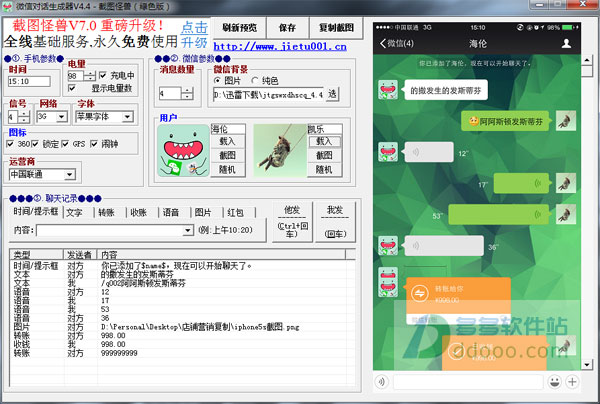Toggle the 闹钟 alarm checkbox
The height and width of the screenshot is (404, 600).
point(94,144)
